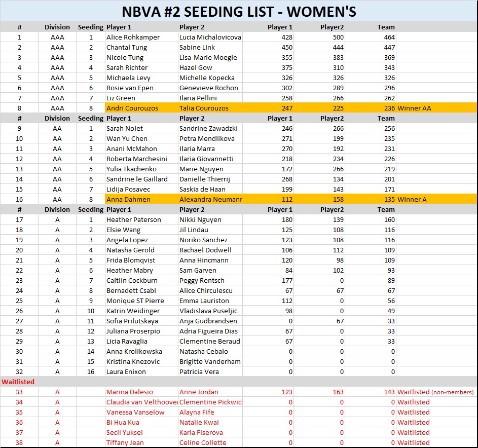Click 'Caitlin Cockburn' cell
This screenshot has height=448, width=478.
[x=141, y=280]
